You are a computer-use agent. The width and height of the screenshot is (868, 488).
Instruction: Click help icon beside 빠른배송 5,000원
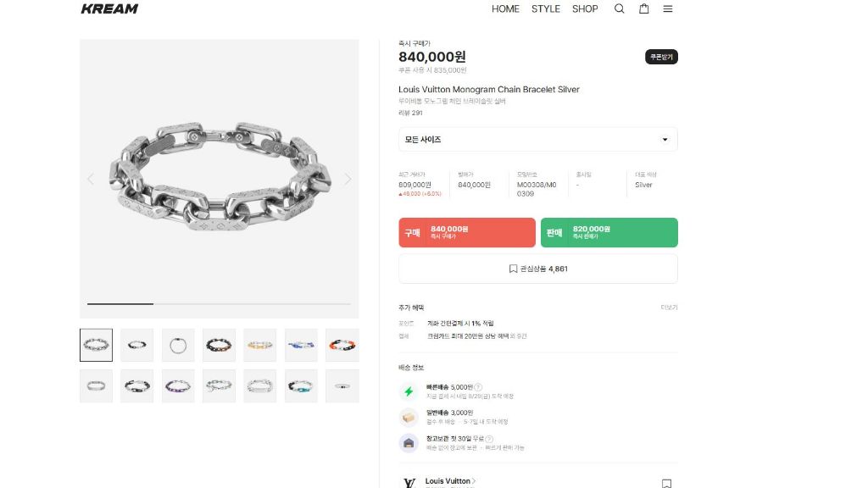tap(478, 387)
